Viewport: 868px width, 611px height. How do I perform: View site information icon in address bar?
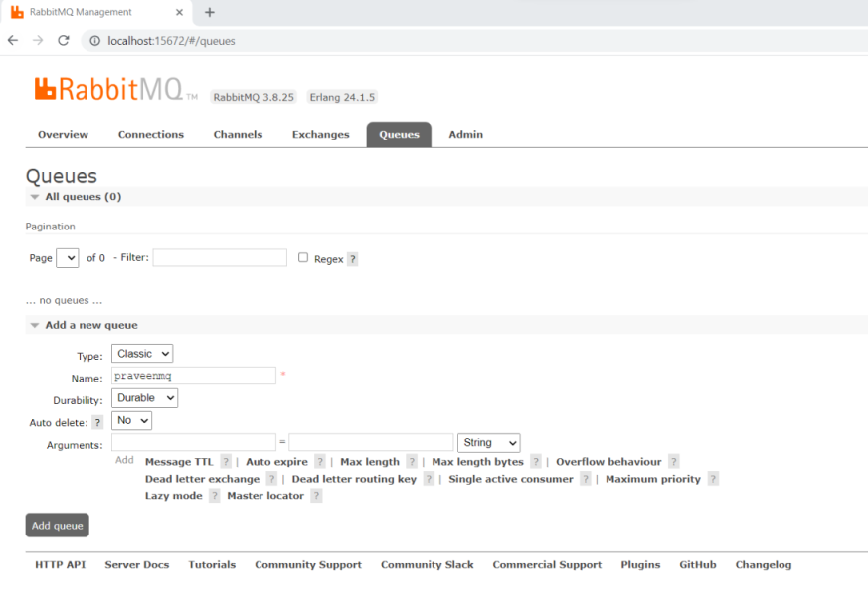point(94,41)
